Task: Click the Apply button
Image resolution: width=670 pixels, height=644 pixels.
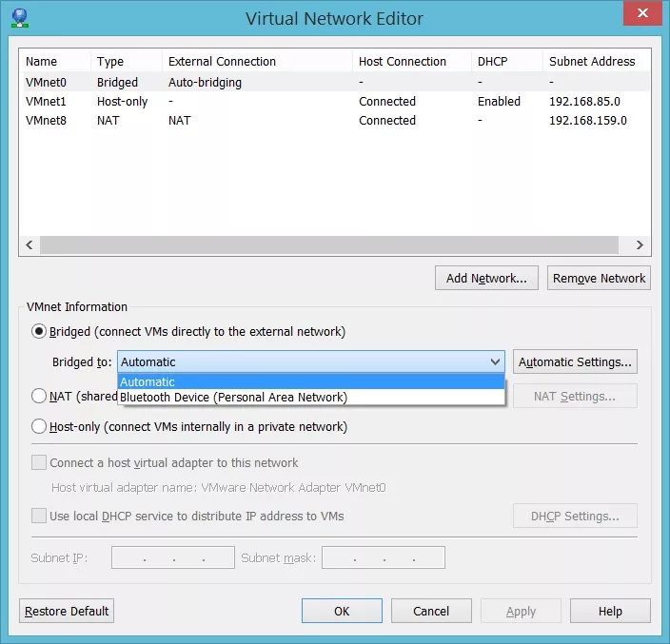Action: [521, 611]
